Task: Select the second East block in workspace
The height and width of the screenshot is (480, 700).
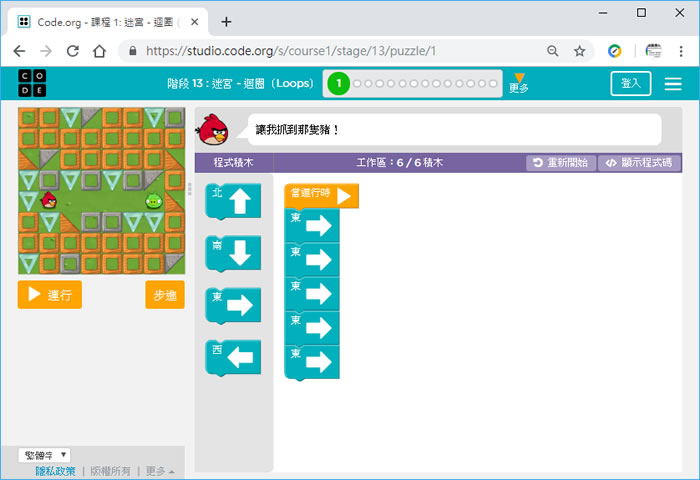Action: pos(312,260)
